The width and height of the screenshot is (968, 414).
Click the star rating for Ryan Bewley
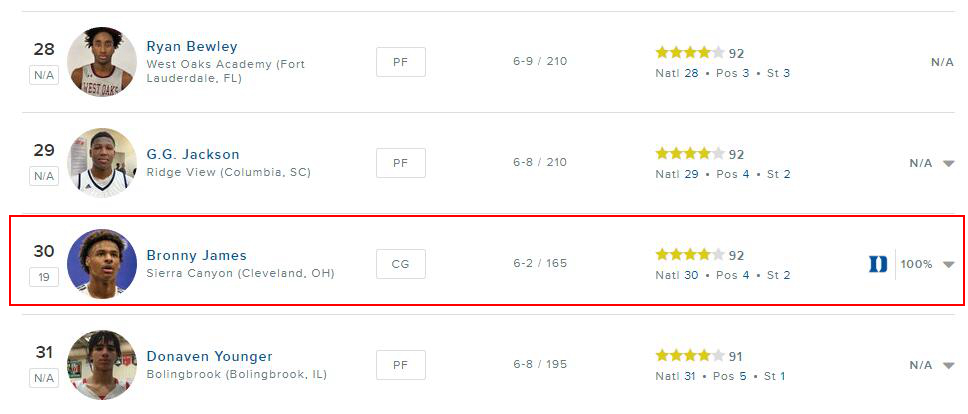(690, 52)
